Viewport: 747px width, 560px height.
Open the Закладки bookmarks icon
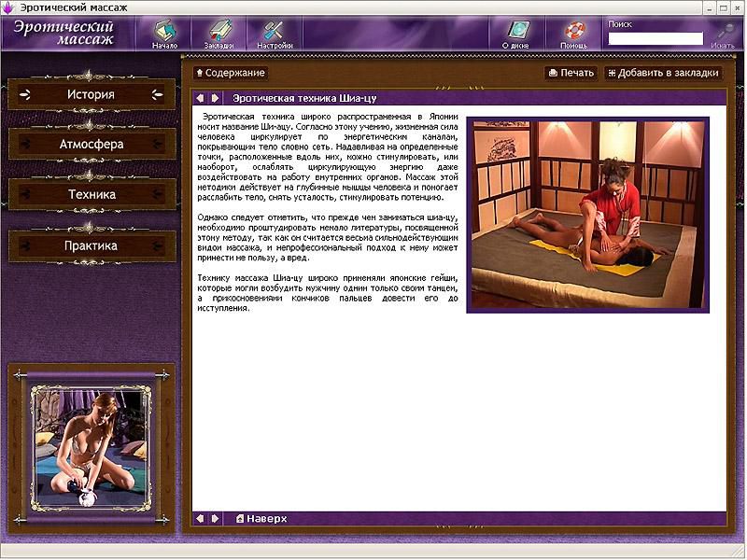[x=219, y=33]
